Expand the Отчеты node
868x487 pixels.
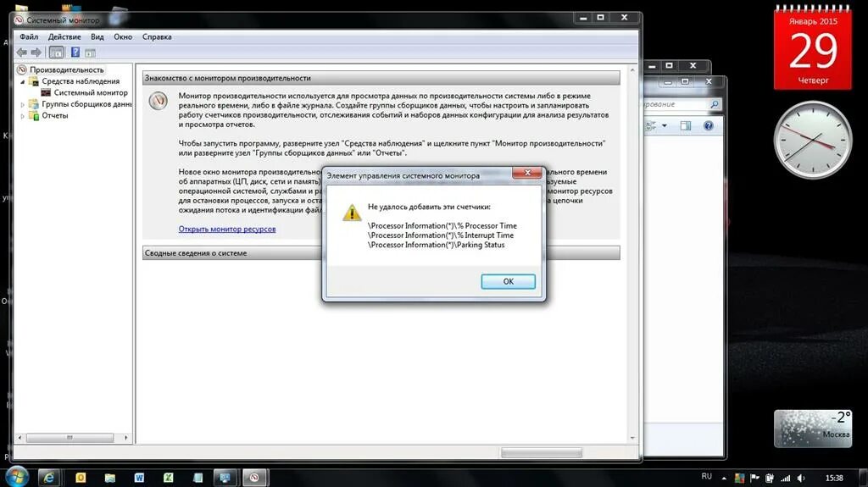23,116
